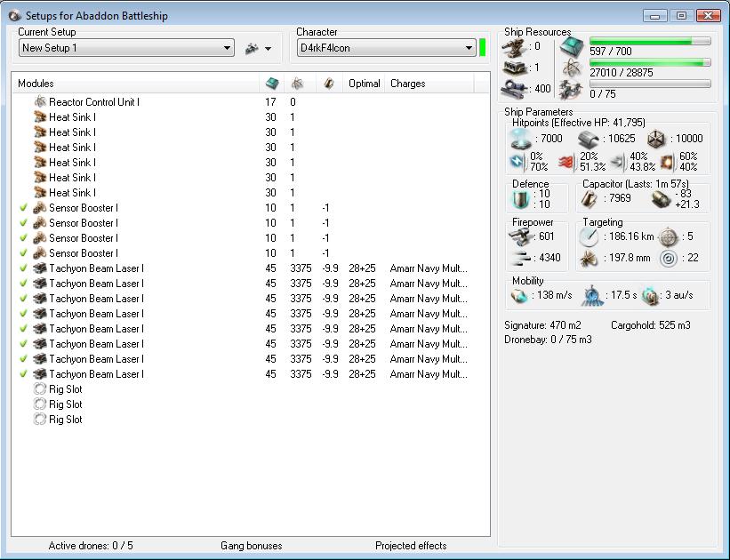Screen dimensions: 730x560
Task: Toggle the fourth Tachyon Beam Laser I checkmark
Action: coord(23,314)
